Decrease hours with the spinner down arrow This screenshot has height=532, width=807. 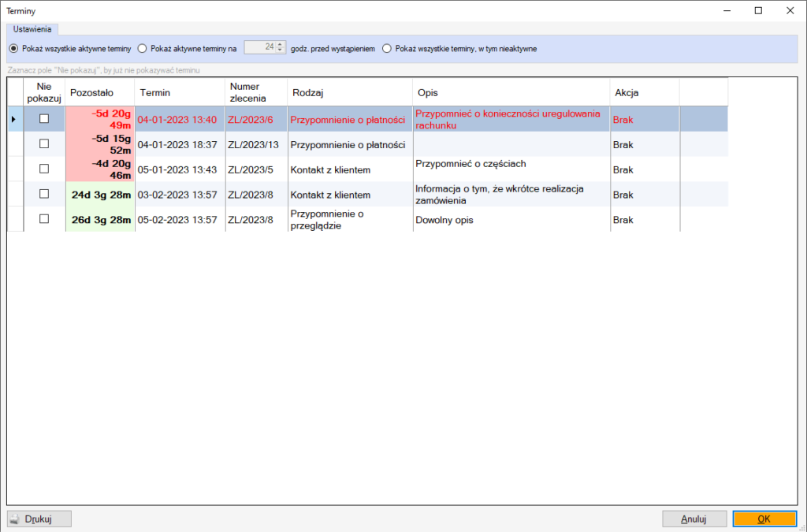(x=280, y=50)
